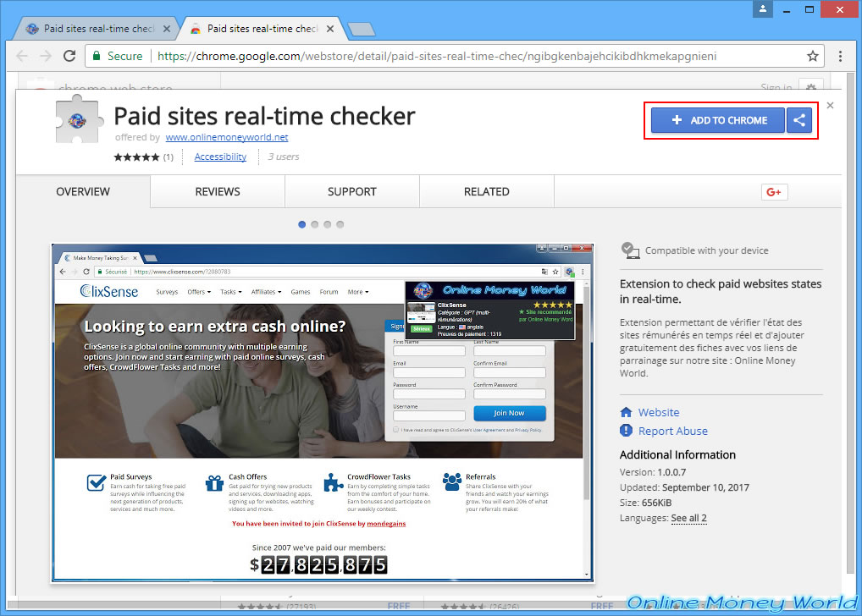Click the (1) review count
This screenshot has height=616, width=862.
169,157
